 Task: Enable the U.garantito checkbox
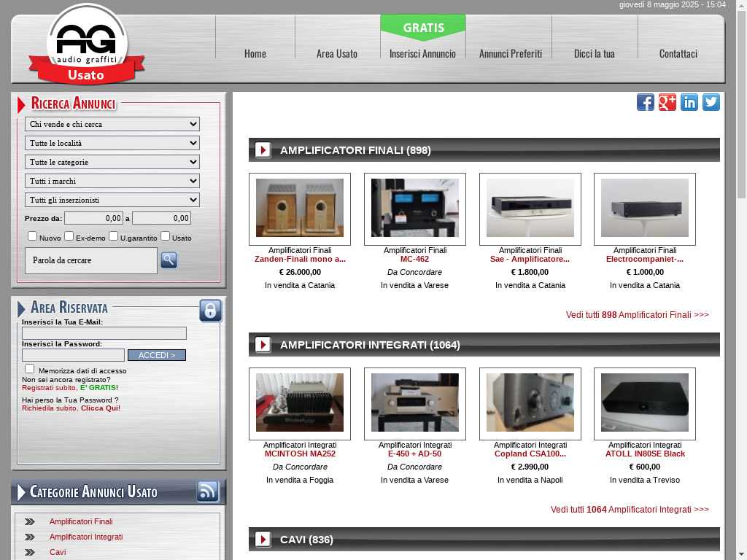pos(113,236)
